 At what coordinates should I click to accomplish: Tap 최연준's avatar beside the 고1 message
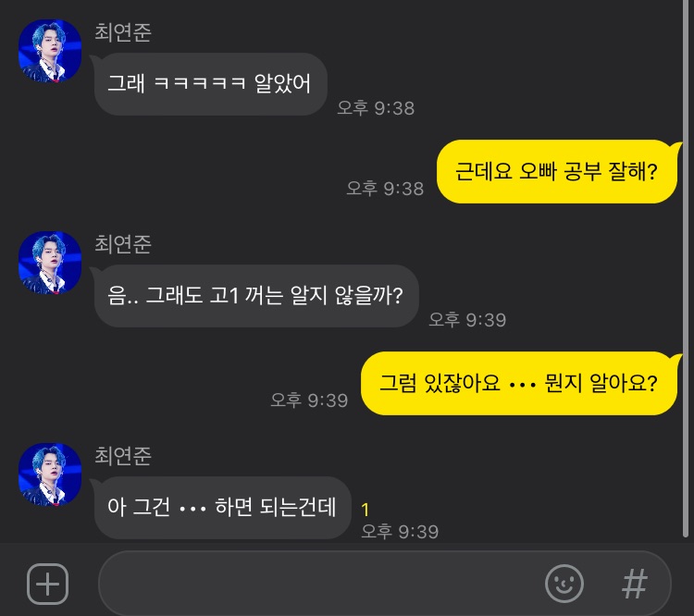(x=50, y=263)
